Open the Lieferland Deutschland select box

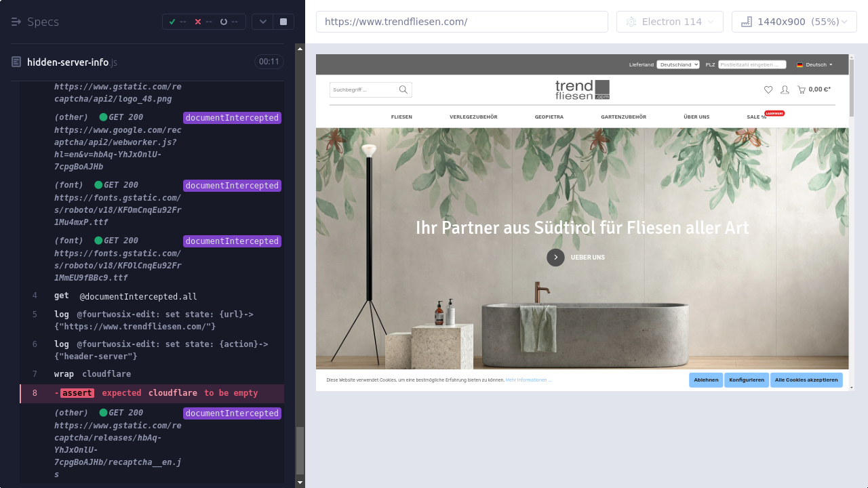pos(677,64)
